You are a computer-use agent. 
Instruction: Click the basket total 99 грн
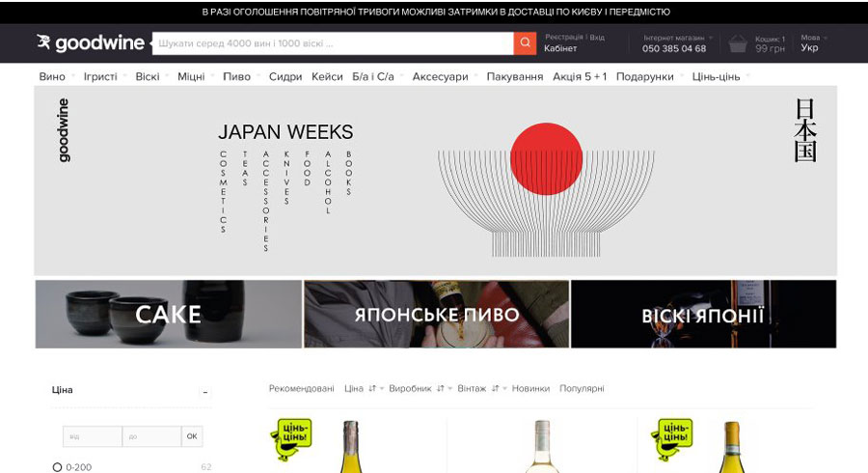point(770,48)
